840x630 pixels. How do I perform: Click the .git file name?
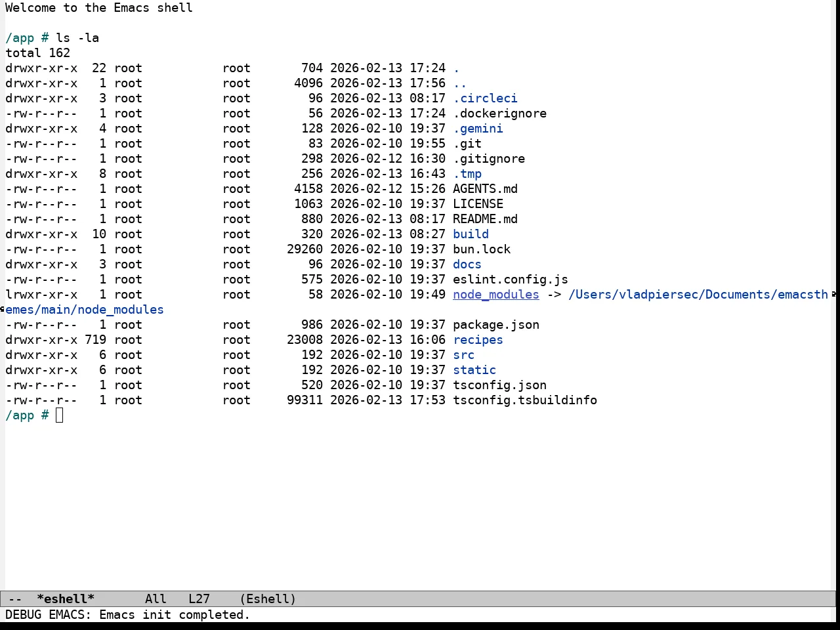tap(467, 144)
